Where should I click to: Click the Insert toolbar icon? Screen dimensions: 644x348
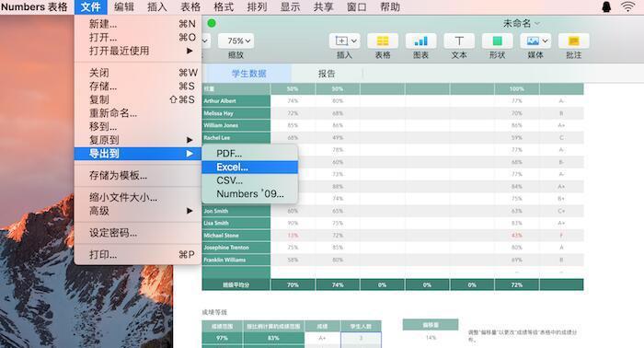(345, 41)
